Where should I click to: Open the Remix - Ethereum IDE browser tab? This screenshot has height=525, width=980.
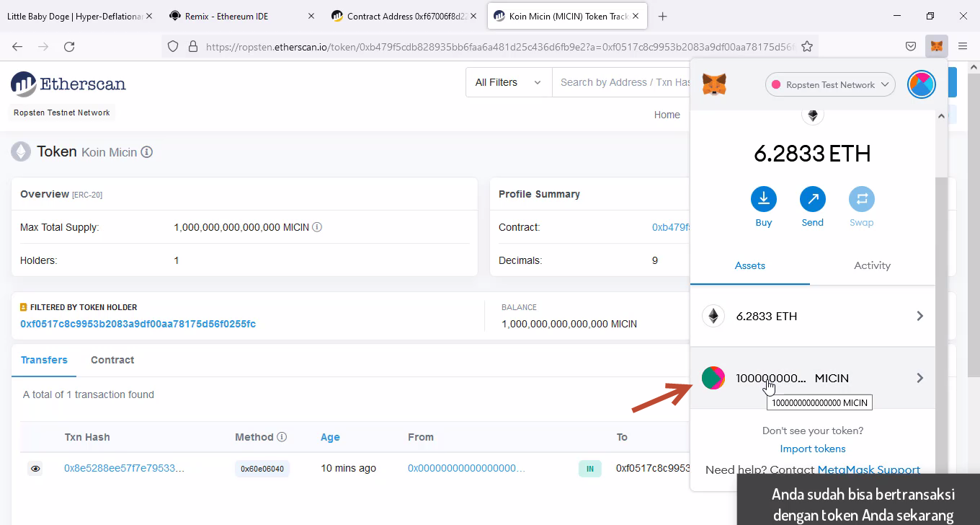pos(236,16)
